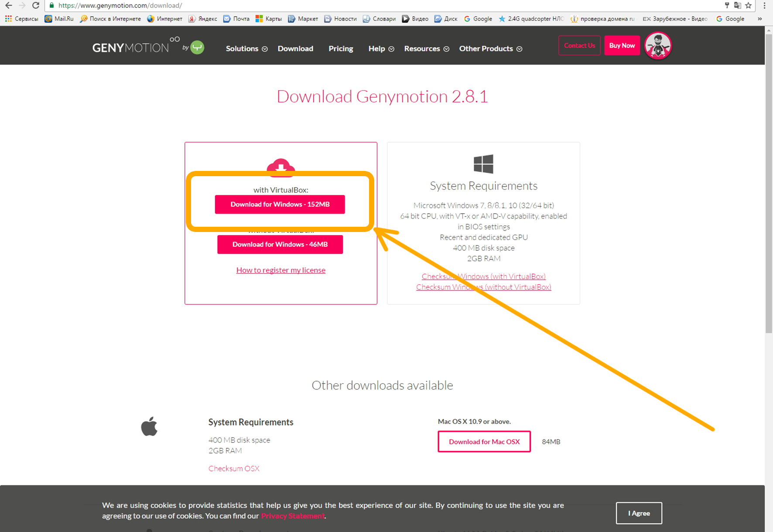Open the Интернет bookmark
The width and height of the screenshot is (773, 532).
point(164,19)
